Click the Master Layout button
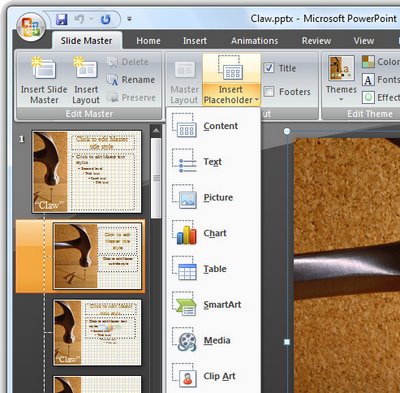The width and height of the screenshot is (400, 393). (x=184, y=80)
